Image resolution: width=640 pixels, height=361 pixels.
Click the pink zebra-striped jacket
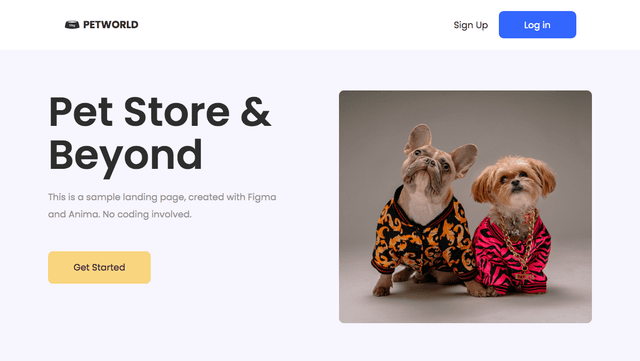[x=512, y=257]
